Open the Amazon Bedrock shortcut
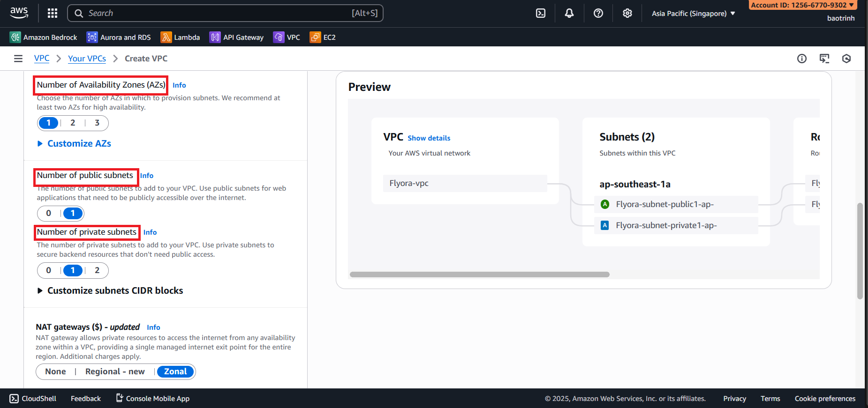This screenshot has width=868, height=408. (x=44, y=37)
